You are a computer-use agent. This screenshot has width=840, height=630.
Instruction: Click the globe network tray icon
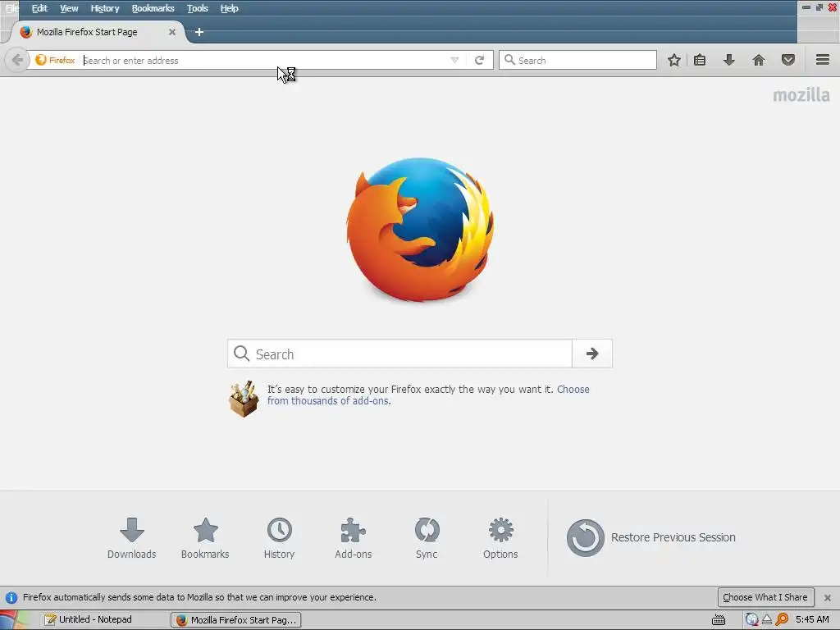751,619
